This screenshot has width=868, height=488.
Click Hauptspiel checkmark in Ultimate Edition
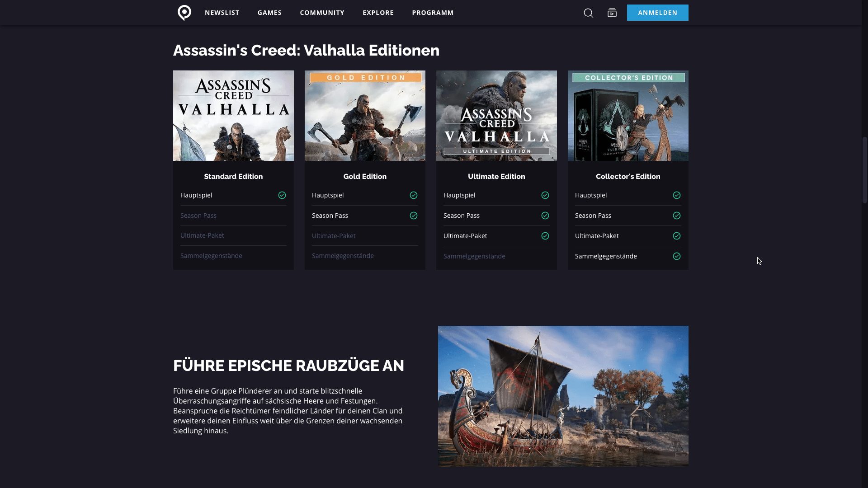[x=545, y=195]
